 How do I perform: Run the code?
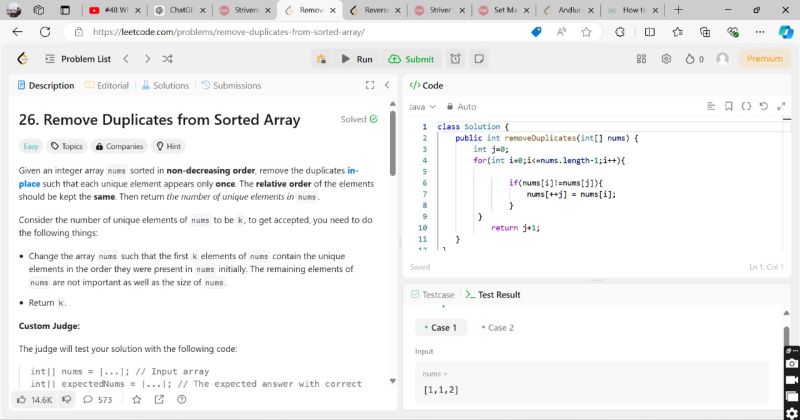[357, 59]
